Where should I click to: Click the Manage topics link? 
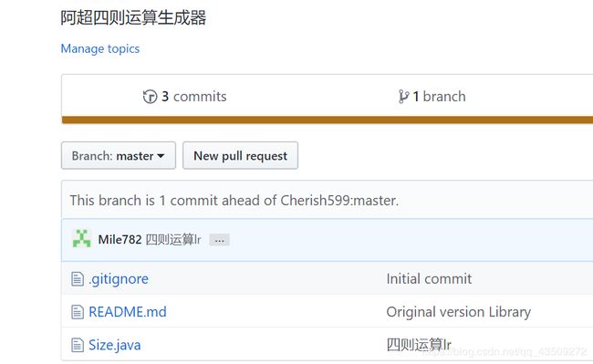point(100,48)
